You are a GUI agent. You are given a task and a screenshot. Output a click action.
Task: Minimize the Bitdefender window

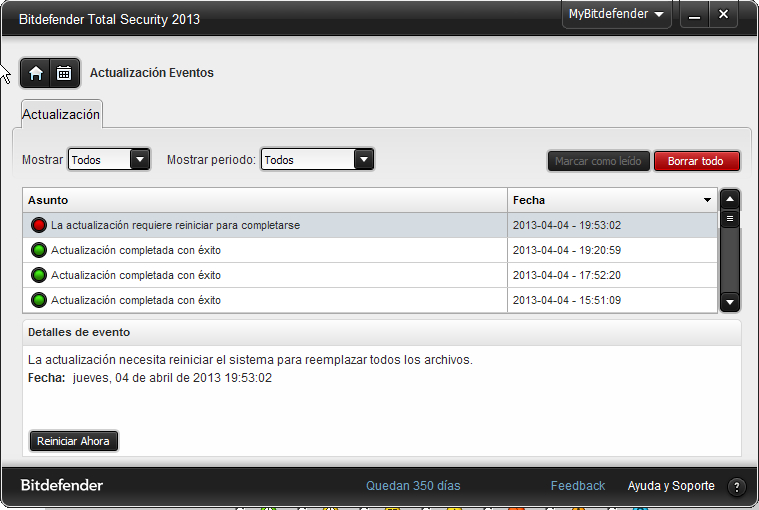[x=695, y=15]
